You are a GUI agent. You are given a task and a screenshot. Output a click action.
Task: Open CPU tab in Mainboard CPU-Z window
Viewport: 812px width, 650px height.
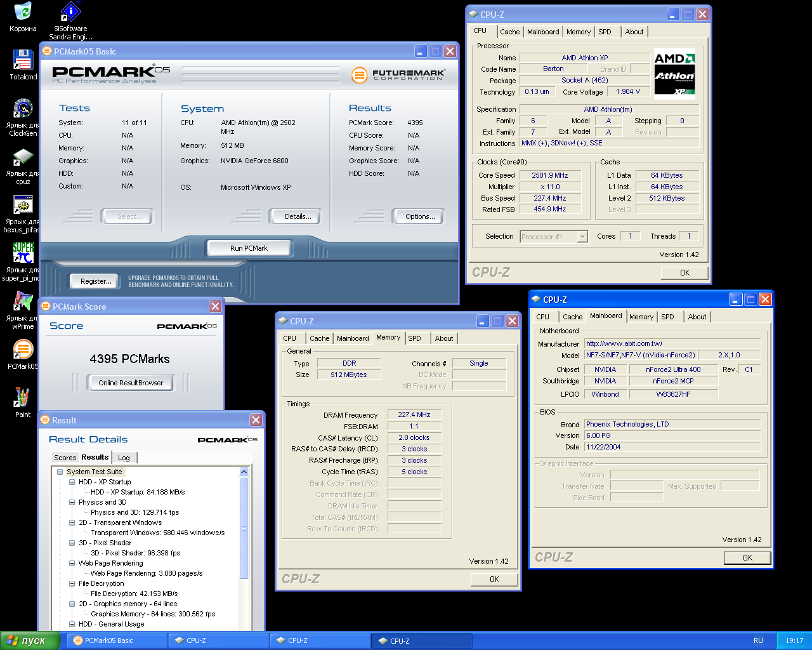pos(543,317)
